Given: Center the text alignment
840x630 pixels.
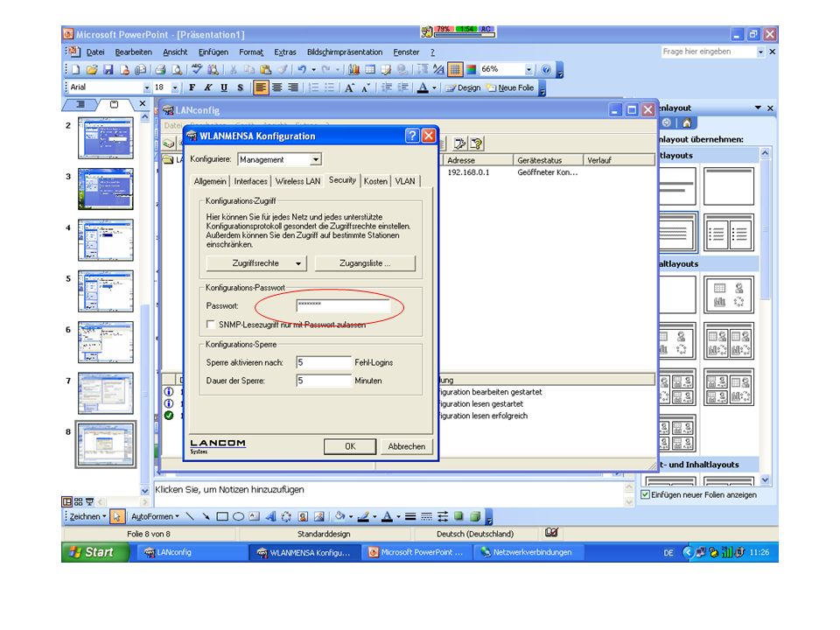Looking at the screenshot, I should coord(277,87).
